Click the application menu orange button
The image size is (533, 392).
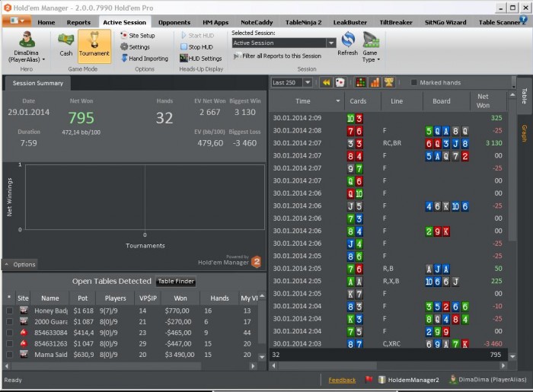17,21
